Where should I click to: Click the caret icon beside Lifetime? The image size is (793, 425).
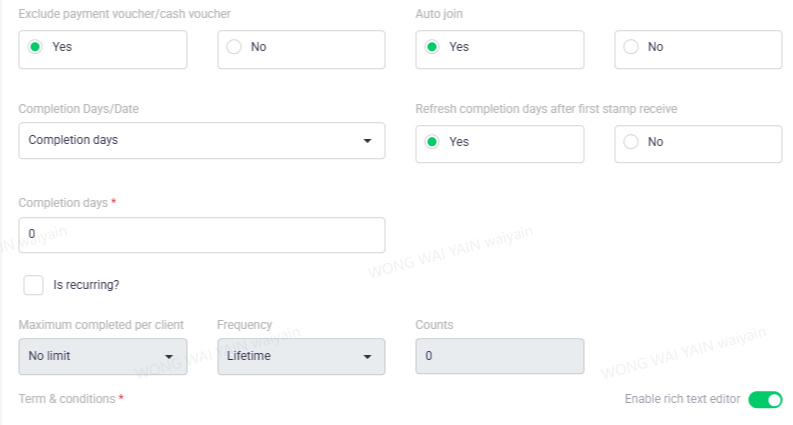[367, 357]
